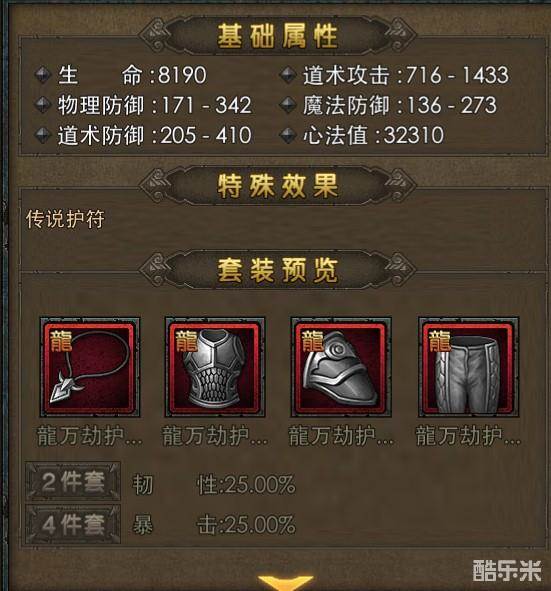This screenshot has width=551, height=591.
Task: Select the dragon chest armor icon
Action: click(x=215, y=367)
